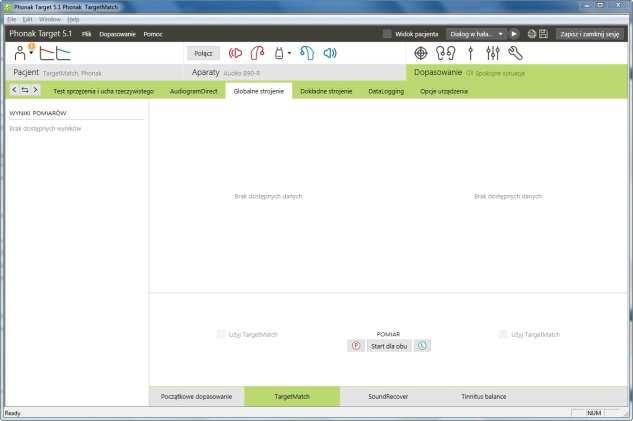
Task: Play the selected sound sample
Action: [514, 34]
